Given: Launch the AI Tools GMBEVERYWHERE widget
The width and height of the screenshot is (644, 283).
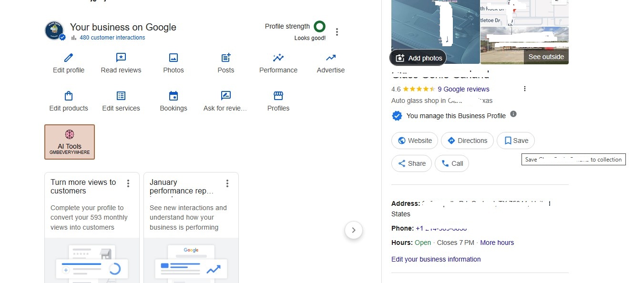Looking at the screenshot, I should [x=70, y=141].
